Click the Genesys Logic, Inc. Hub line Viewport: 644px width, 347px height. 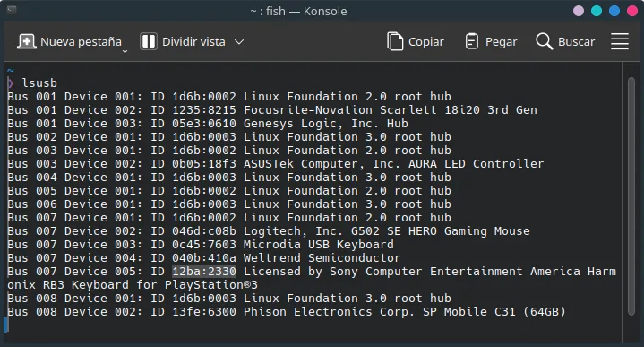(208, 124)
